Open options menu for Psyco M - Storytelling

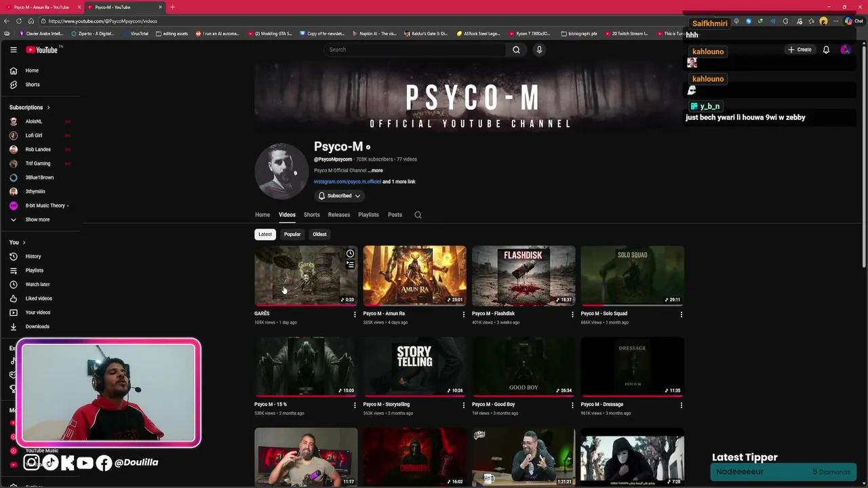tap(464, 405)
